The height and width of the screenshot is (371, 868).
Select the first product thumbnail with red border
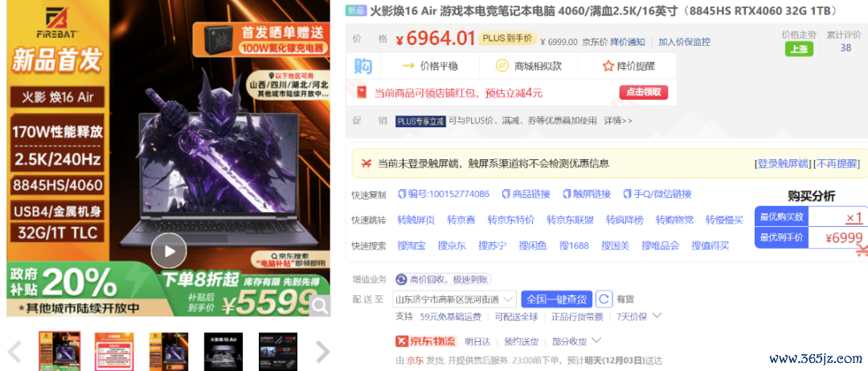(x=59, y=352)
